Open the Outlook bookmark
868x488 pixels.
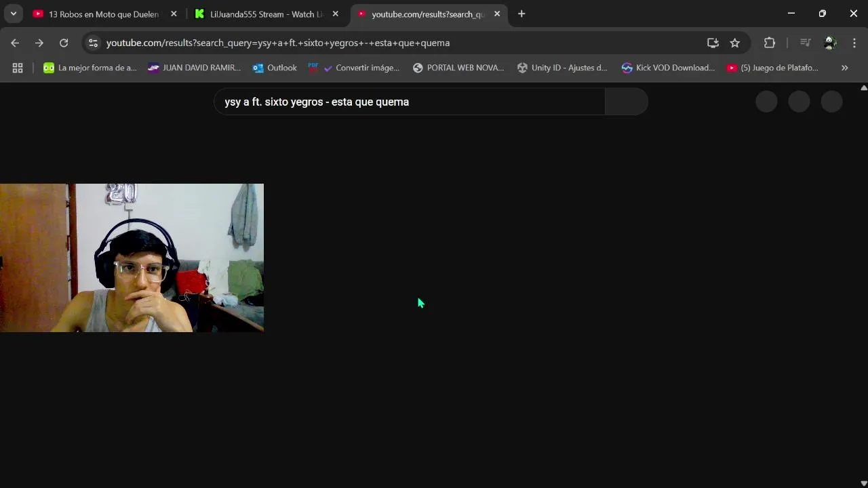tap(275, 68)
